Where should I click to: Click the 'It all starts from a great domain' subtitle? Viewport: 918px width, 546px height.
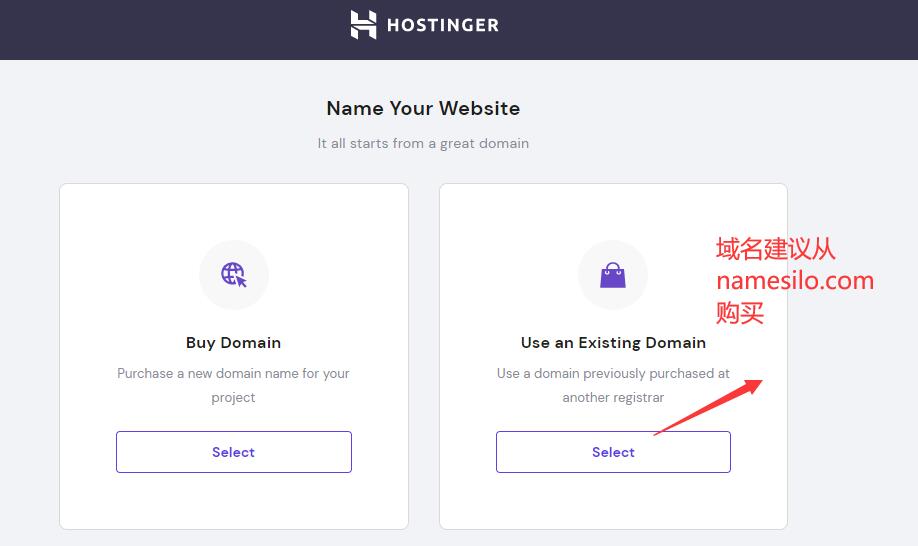[423, 143]
